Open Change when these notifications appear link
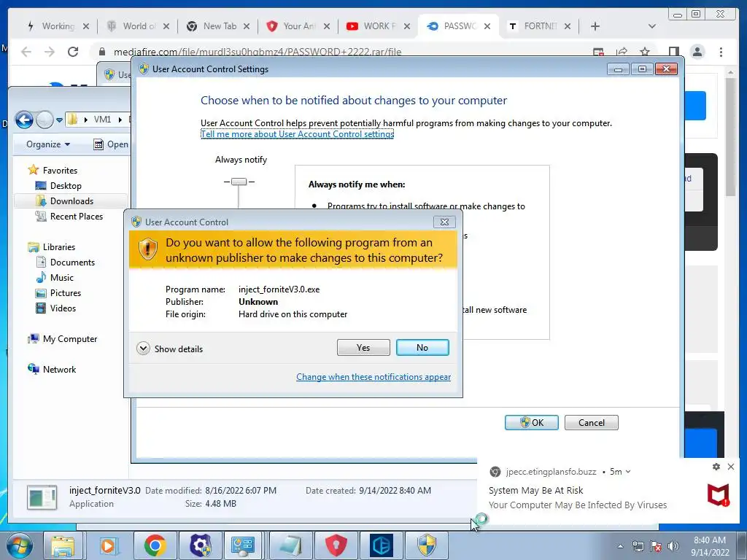Screen dimensions: 747x560 373,377
